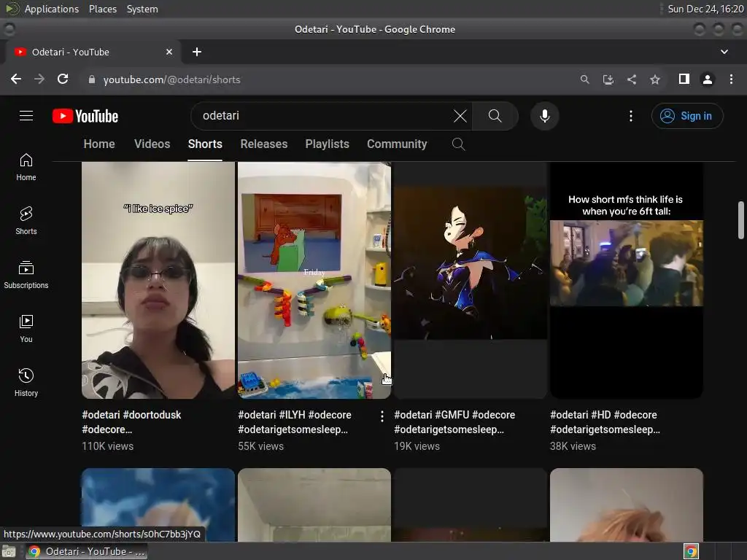Screen dimensions: 747x560
Task: Click the Sign in button
Action: [687, 116]
